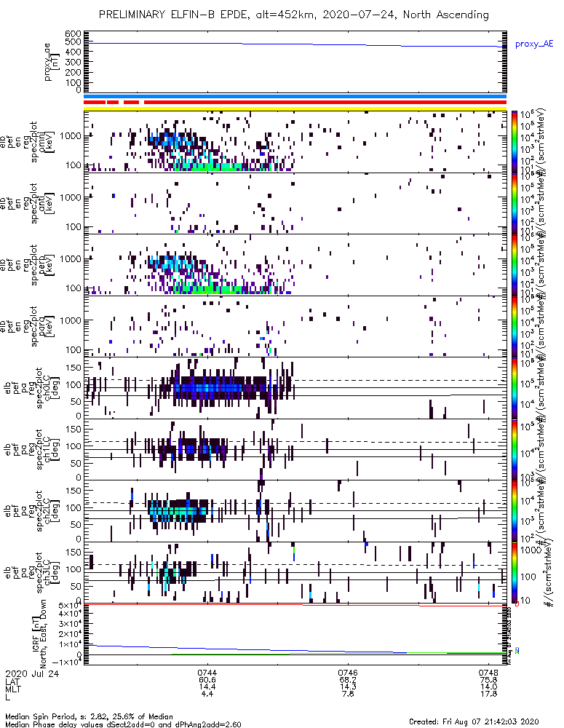Click the L value '7.8'

point(348,694)
